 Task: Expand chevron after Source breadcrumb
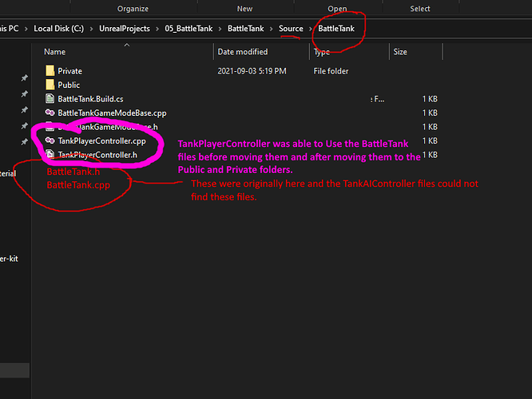311,29
